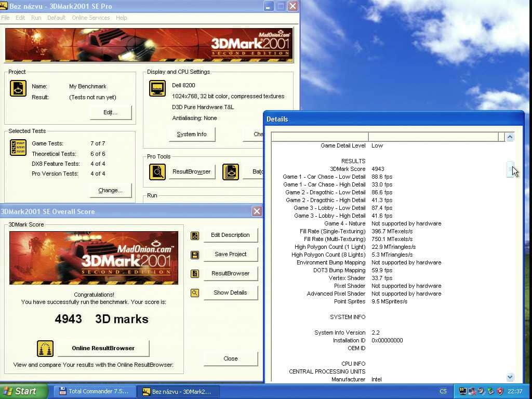Close the Overall Score dialog with the X
Screen dimensions: 532x399
(x=257, y=211)
